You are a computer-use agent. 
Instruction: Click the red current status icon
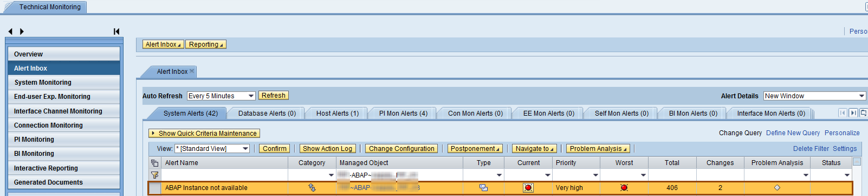[528, 187]
